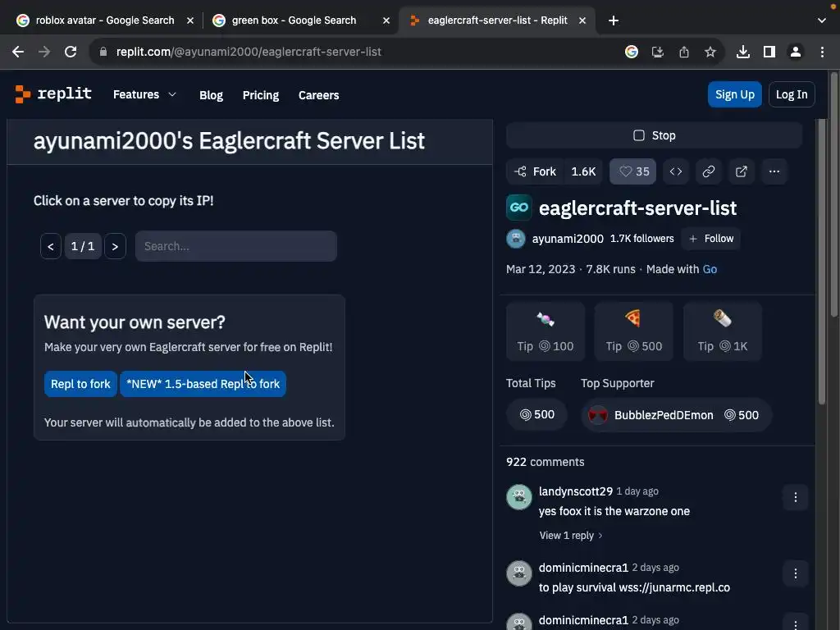
Task: Click the install app icon in address bar
Action: tap(657, 52)
